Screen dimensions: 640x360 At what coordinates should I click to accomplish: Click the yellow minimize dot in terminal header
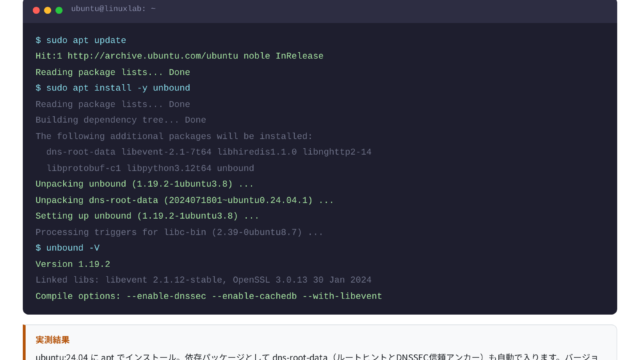[x=48, y=10]
